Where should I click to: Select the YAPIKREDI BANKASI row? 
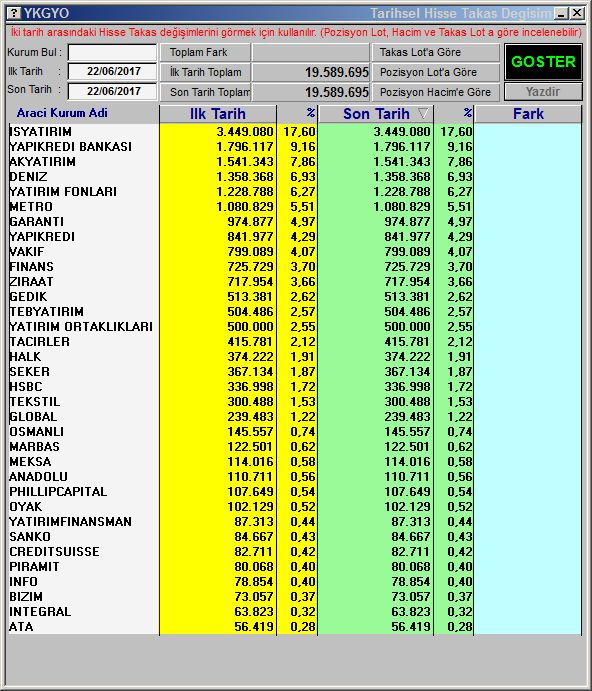(x=295, y=146)
